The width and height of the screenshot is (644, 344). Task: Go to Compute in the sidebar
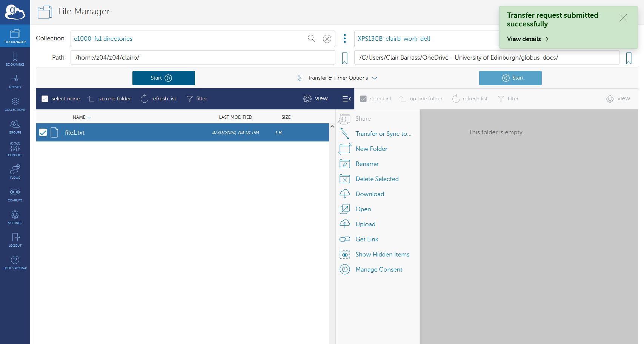(15, 195)
